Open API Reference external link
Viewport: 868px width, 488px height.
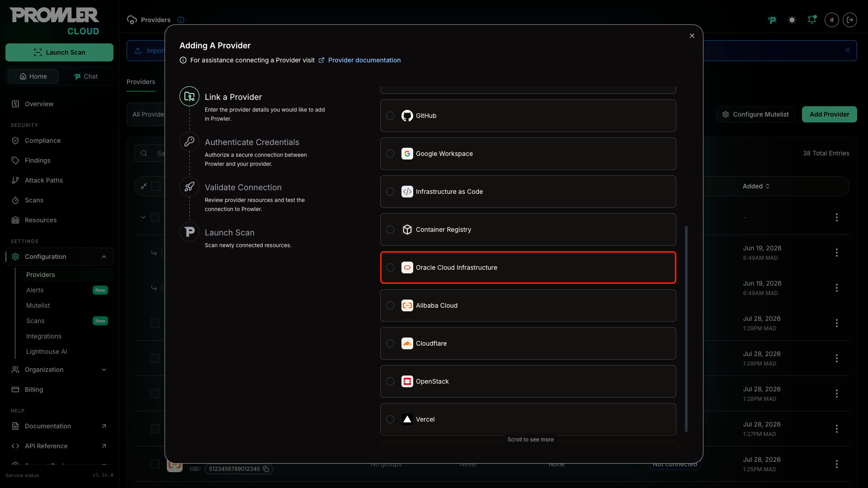(x=59, y=446)
